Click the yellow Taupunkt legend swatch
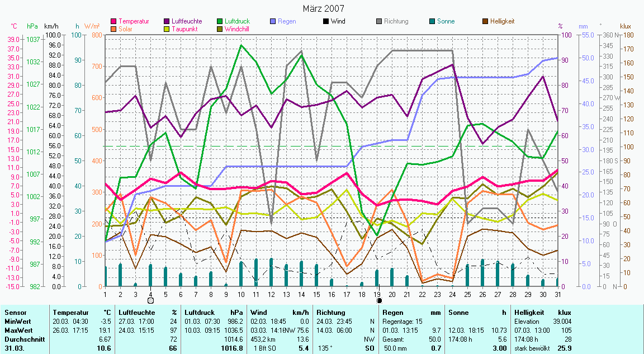644x354 pixels. (167, 29)
